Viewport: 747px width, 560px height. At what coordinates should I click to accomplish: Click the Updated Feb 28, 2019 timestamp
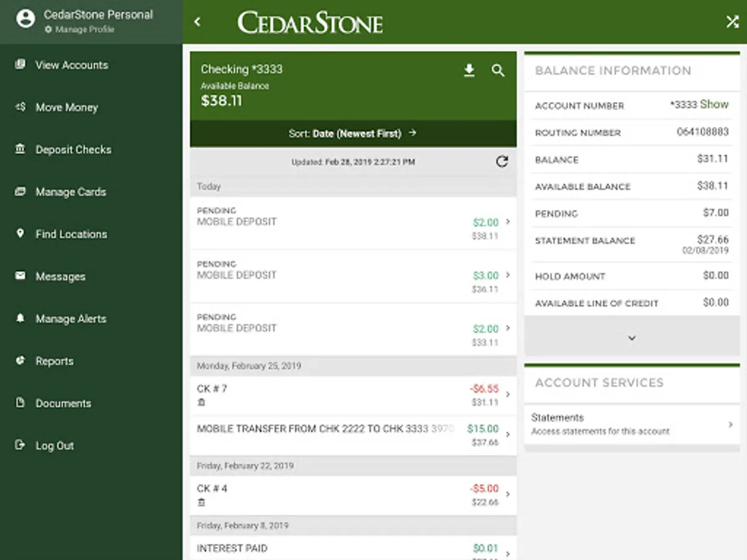[353, 162]
